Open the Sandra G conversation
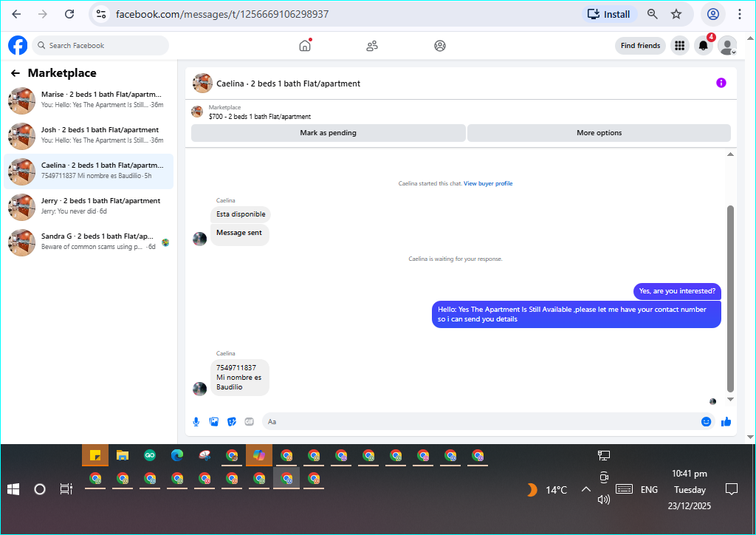Viewport: 756px width, 535px height. pos(89,242)
